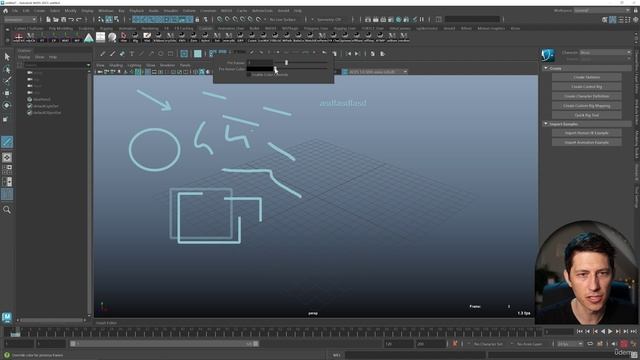
Task: Open the viewport Renderer menu
Action: [167, 65]
